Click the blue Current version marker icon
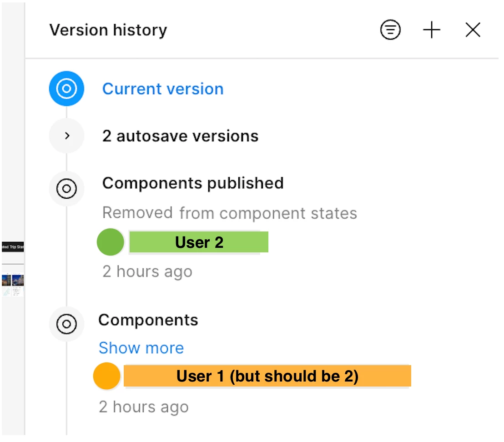The height and width of the screenshot is (442, 504). pyautogui.click(x=66, y=89)
